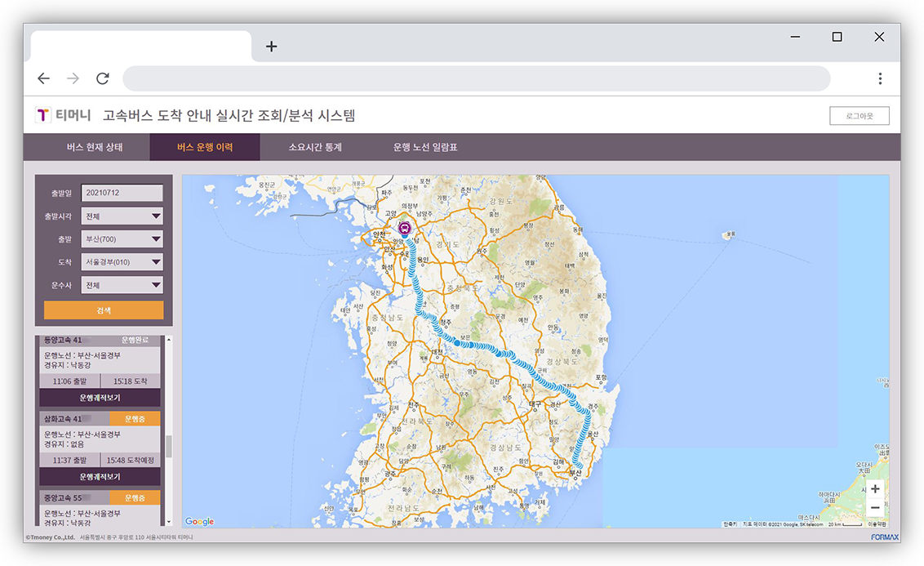
Task: Go back with the browser back arrow
Action: click(x=44, y=78)
